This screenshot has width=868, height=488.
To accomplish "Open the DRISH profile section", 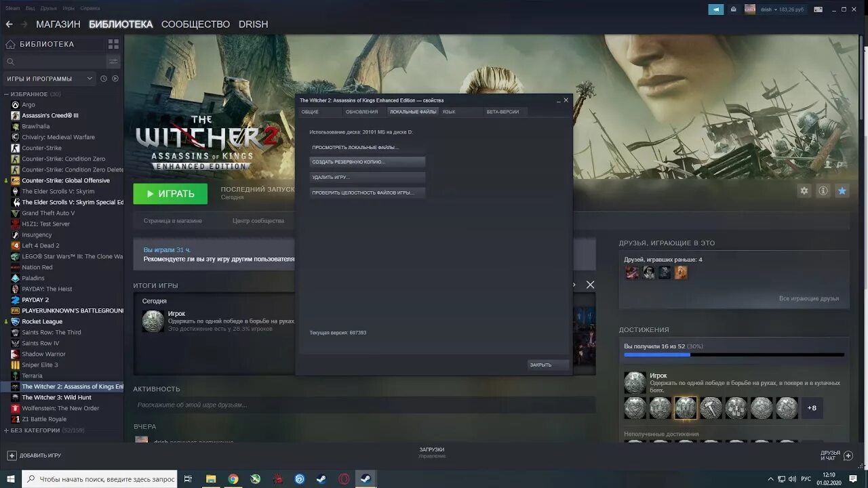I will (x=254, y=24).
